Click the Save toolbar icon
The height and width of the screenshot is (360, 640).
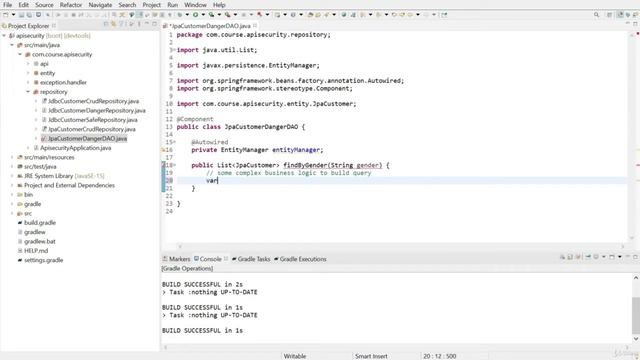click(x=21, y=15)
